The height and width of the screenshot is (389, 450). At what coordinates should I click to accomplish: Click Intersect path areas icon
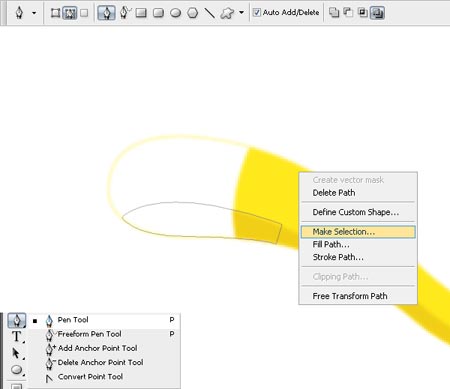(x=363, y=13)
